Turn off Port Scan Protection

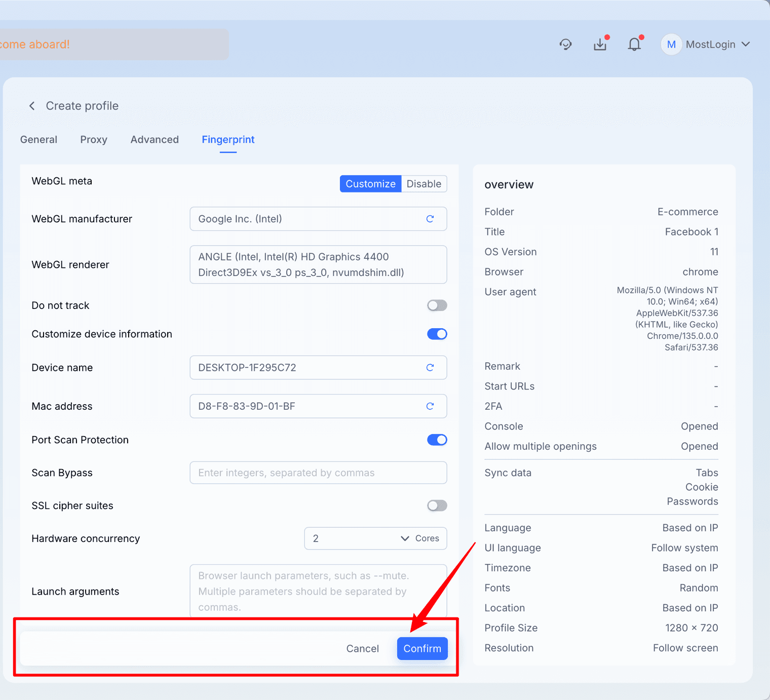[437, 440]
